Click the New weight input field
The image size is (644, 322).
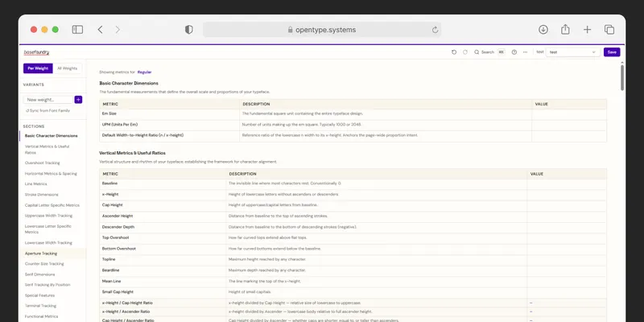tap(48, 99)
